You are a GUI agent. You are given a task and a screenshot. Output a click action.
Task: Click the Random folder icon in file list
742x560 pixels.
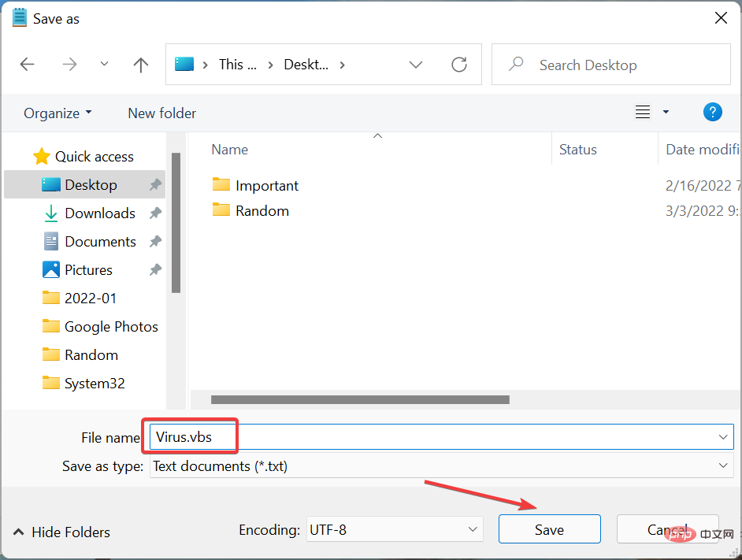point(221,210)
